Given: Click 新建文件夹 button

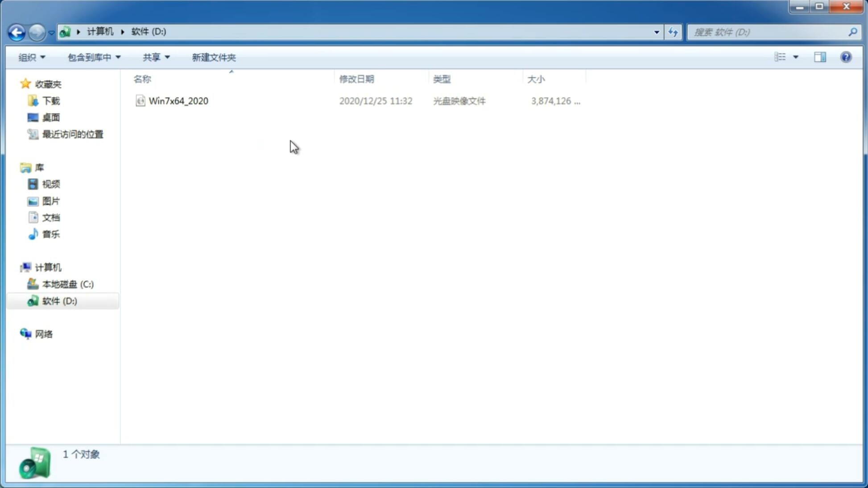Looking at the screenshot, I should [213, 57].
